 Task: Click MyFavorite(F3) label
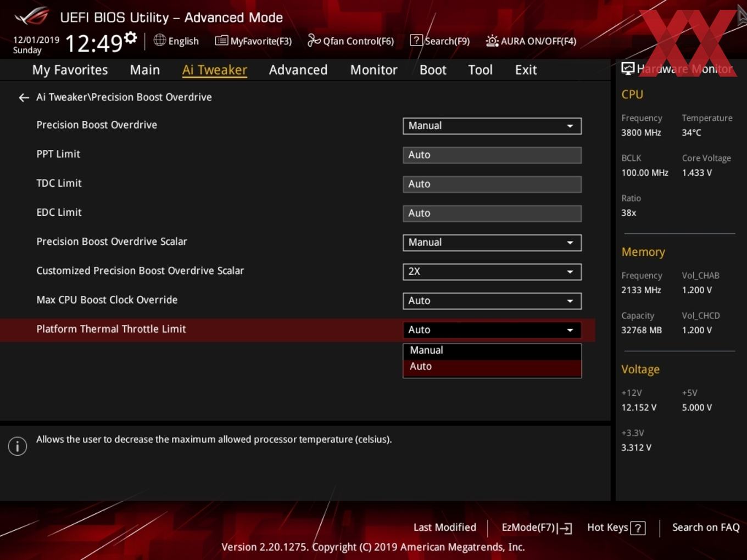pyautogui.click(x=261, y=41)
